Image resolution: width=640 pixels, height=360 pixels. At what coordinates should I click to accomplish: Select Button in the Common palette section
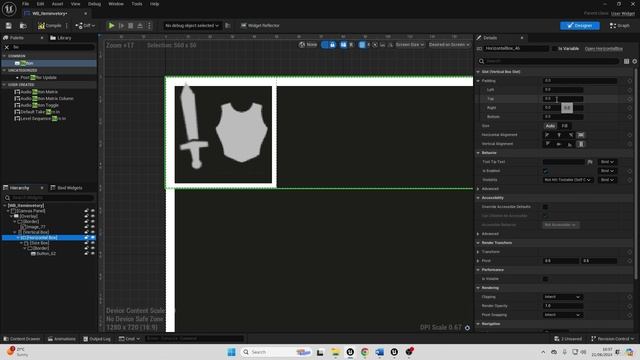pyautogui.click(x=49, y=63)
